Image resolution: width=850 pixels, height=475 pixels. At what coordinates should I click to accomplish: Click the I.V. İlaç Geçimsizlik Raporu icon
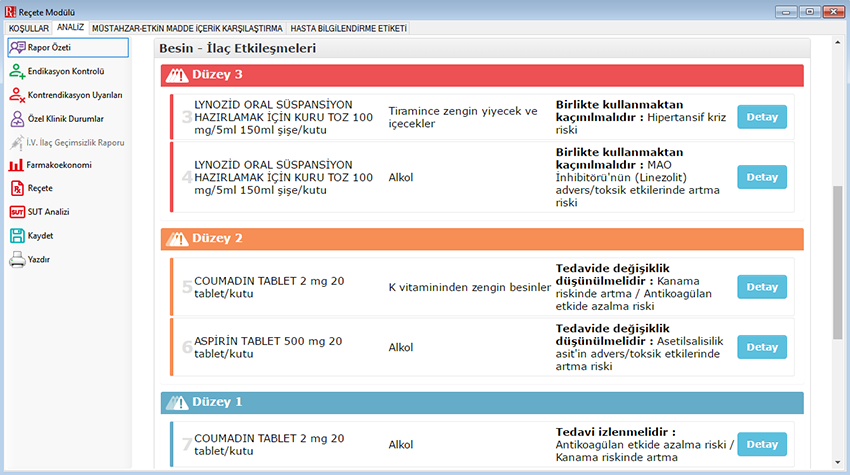17,143
